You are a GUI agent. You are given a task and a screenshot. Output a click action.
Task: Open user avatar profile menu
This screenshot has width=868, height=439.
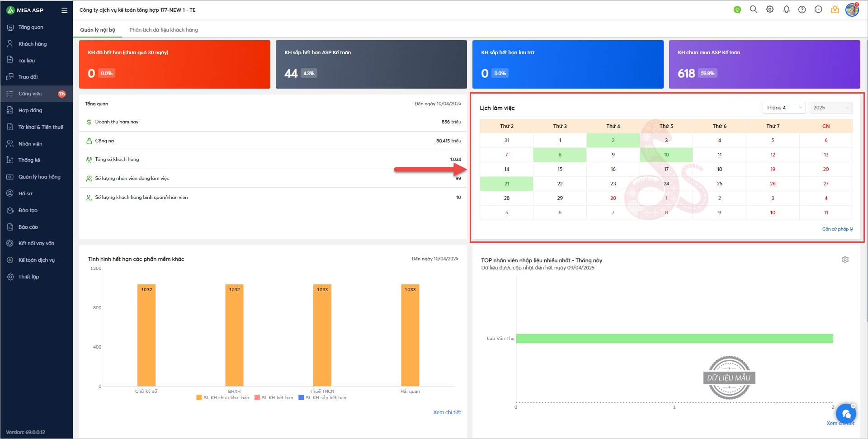tap(852, 9)
